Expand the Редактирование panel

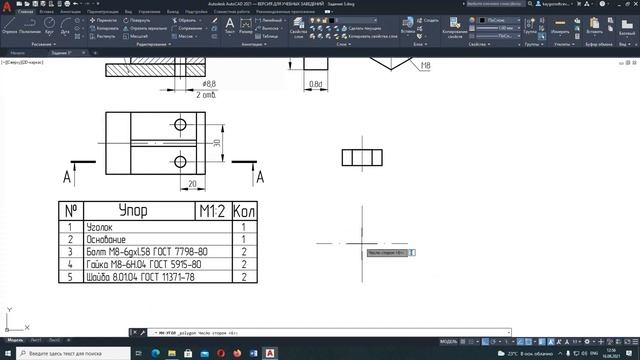click(x=154, y=44)
